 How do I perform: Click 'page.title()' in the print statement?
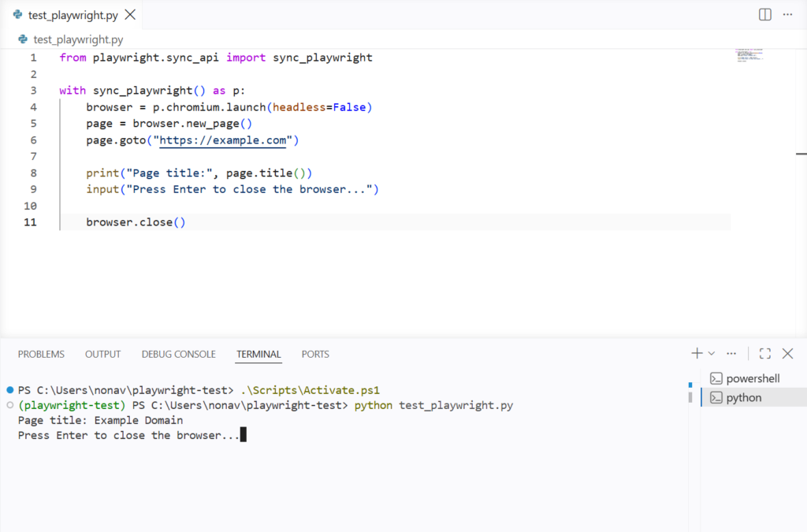[x=266, y=173]
